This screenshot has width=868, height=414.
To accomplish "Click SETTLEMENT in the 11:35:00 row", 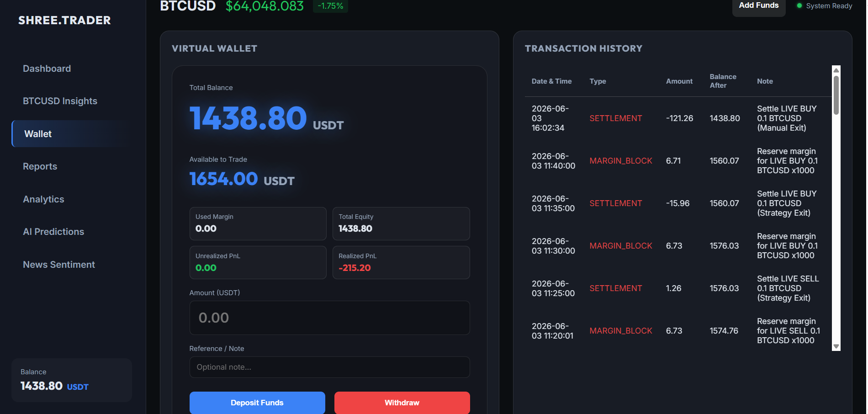I will (615, 203).
